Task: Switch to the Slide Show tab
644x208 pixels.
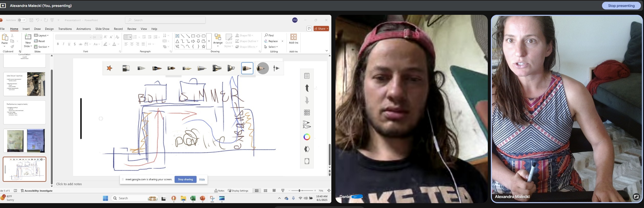Action: tap(102, 29)
